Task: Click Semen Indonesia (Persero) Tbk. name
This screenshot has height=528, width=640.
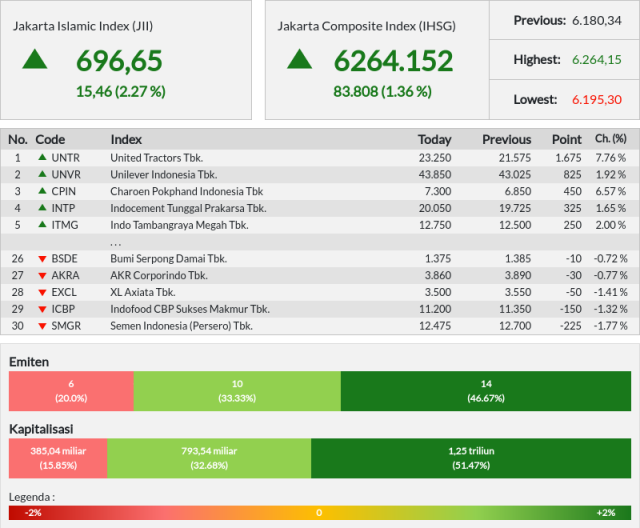Action: (181, 326)
